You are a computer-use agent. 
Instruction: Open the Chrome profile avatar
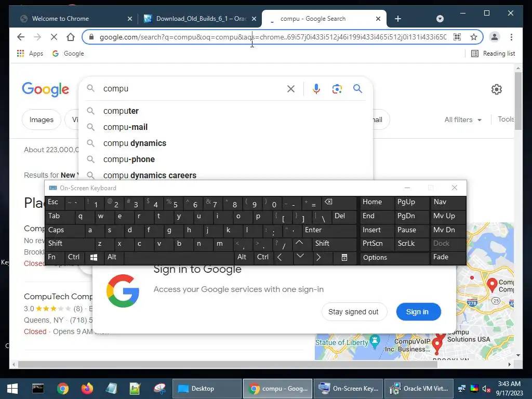495,37
